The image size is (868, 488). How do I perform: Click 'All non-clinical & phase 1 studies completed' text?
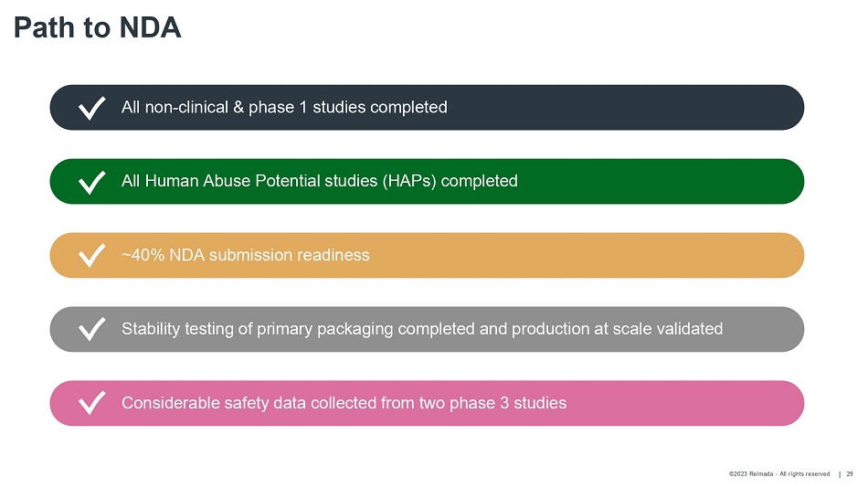coord(284,108)
